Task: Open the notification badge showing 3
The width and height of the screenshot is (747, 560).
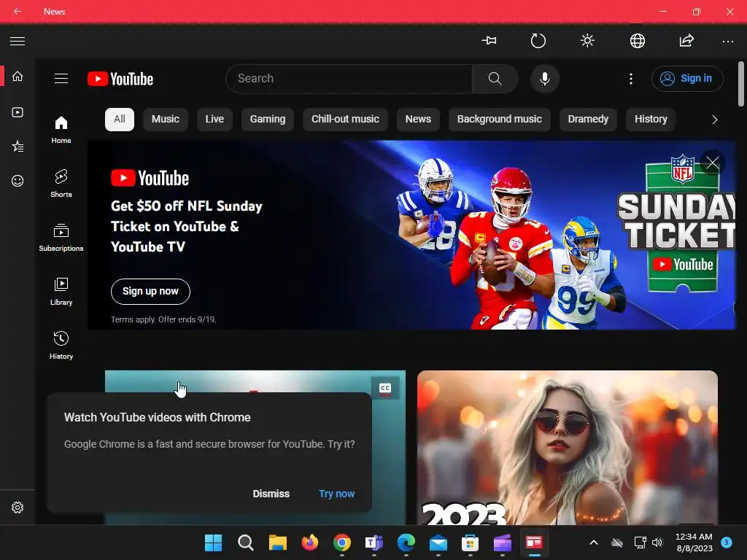Action: 727,542
